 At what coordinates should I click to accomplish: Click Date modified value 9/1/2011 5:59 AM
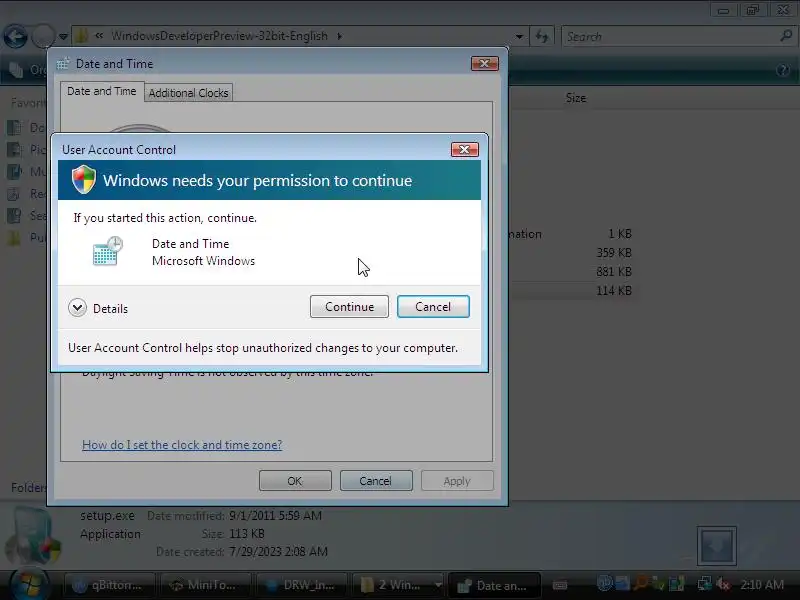pos(276,515)
